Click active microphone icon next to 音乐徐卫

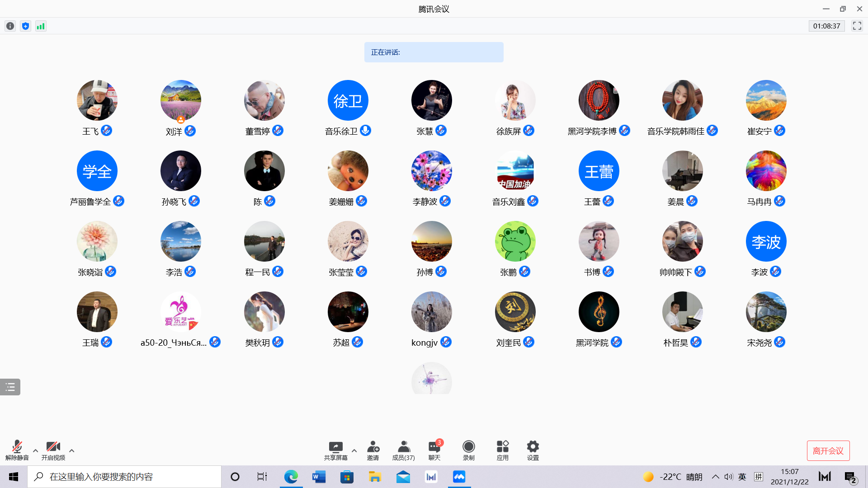tap(366, 131)
